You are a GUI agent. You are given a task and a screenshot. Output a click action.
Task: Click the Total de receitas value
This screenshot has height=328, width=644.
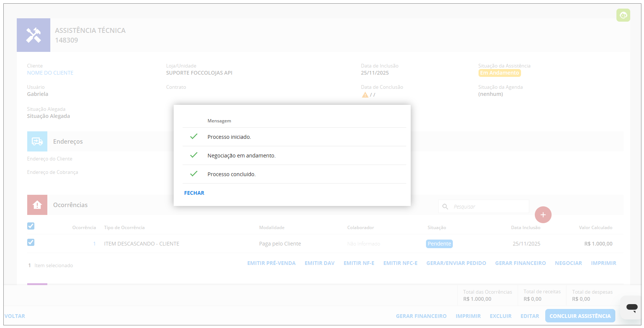tap(532, 299)
